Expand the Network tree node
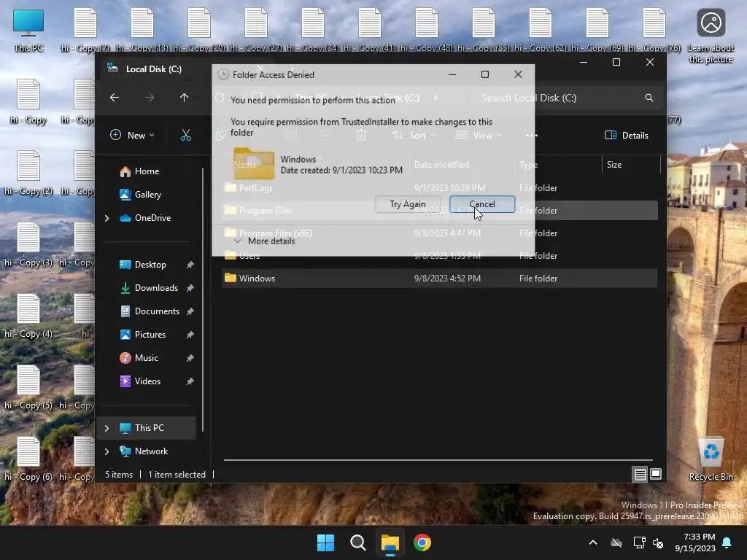 107,451
